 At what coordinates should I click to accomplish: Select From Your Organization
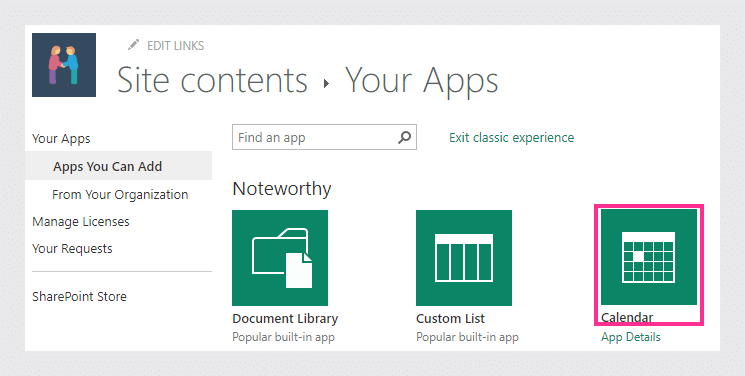120,194
